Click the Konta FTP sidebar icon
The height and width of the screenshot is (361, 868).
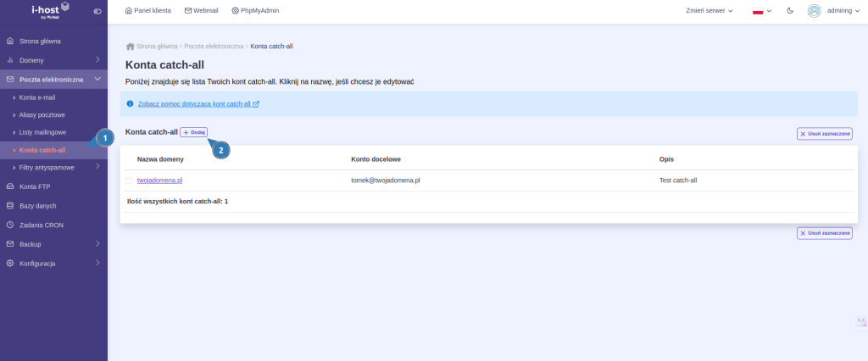pos(10,186)
